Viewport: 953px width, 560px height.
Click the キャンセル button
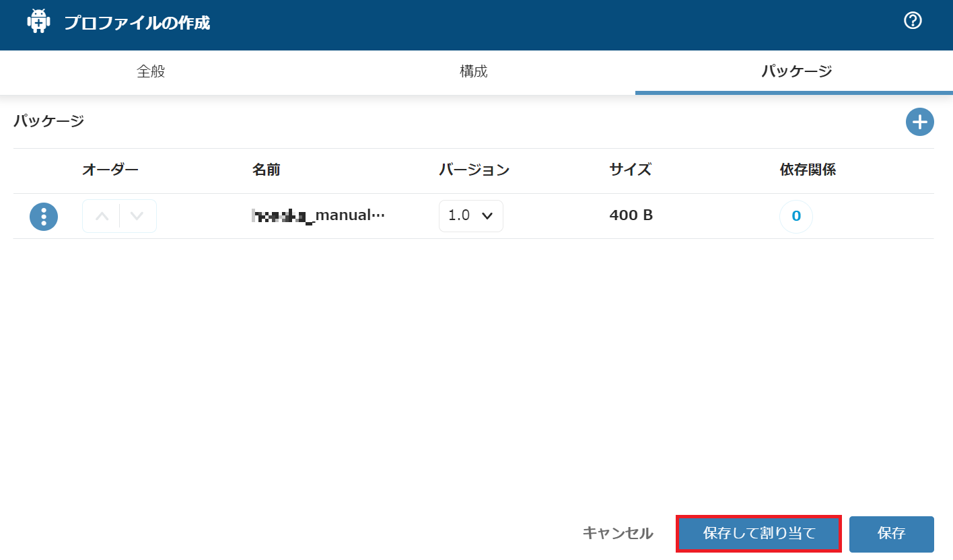(x=618, y=534)
